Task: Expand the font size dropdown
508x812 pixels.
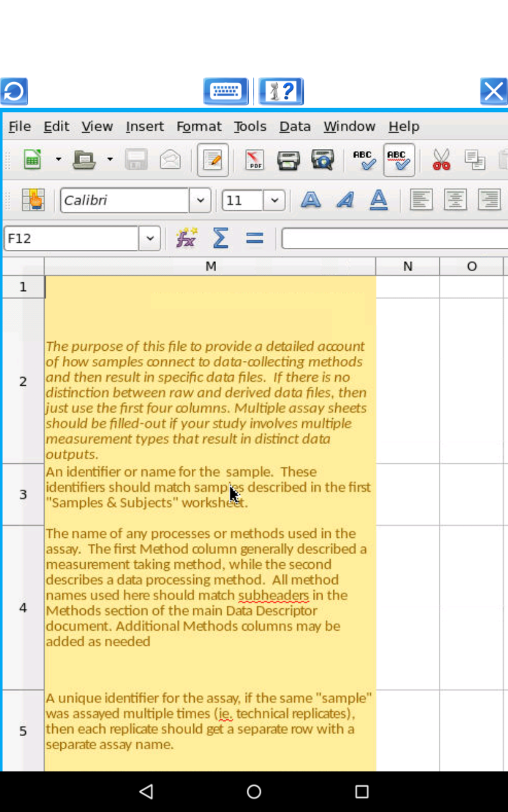Action: [274, 200]
